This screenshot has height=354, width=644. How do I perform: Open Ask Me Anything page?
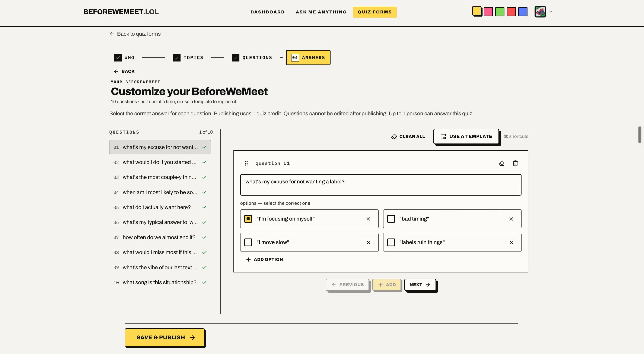pyautogui.click(x=321, y=12)
